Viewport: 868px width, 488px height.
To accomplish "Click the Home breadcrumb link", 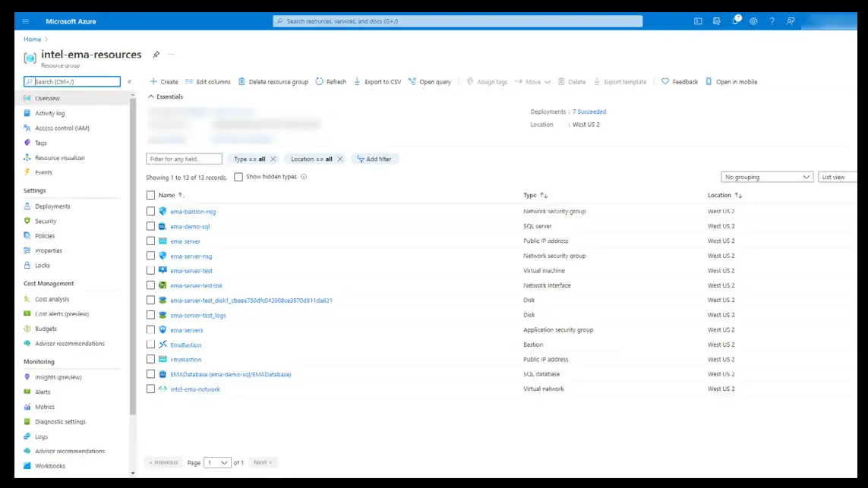I will [x=32, y=39].
